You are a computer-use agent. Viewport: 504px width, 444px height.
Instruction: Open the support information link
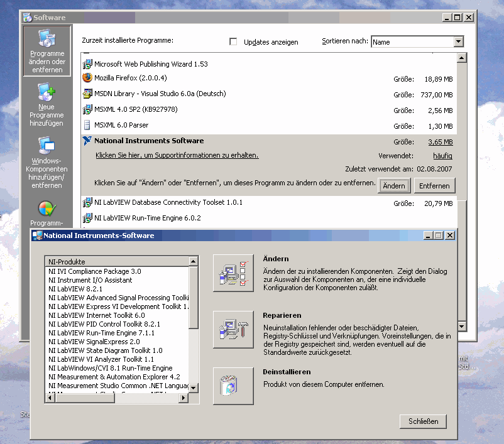pos(177,155)
